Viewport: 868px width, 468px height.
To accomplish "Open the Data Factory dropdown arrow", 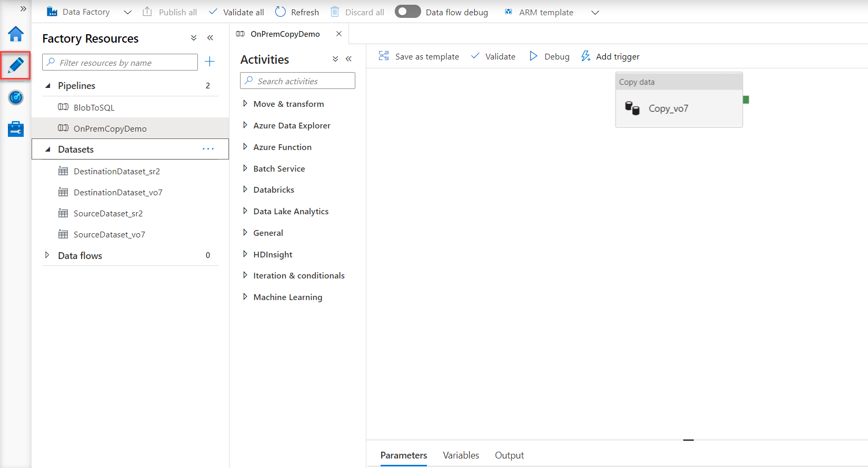I will (127, 12).
